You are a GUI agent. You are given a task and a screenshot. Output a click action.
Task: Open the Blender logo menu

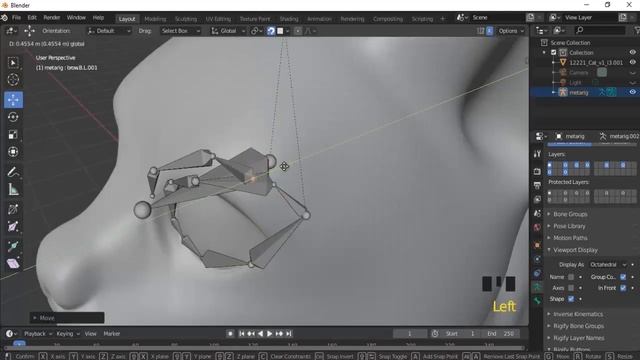pos(4,18)
